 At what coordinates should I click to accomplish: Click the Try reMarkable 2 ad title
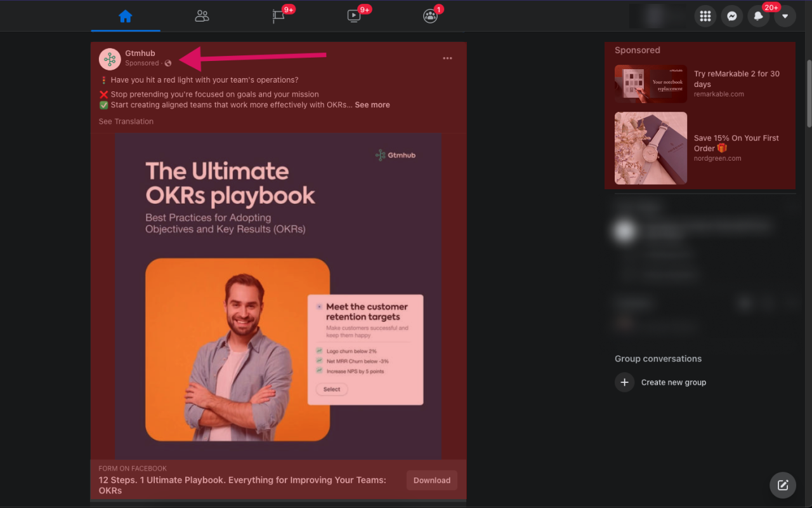click(x=737, y=79)
